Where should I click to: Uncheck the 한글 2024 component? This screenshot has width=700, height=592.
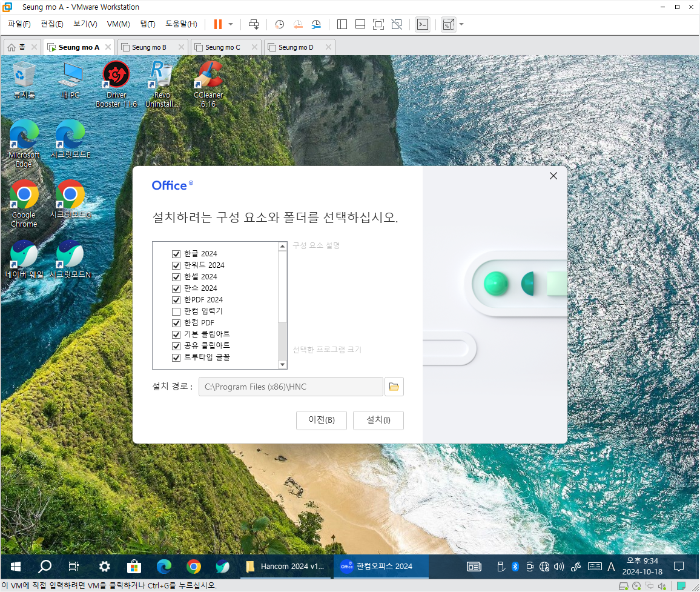point(176,254)
